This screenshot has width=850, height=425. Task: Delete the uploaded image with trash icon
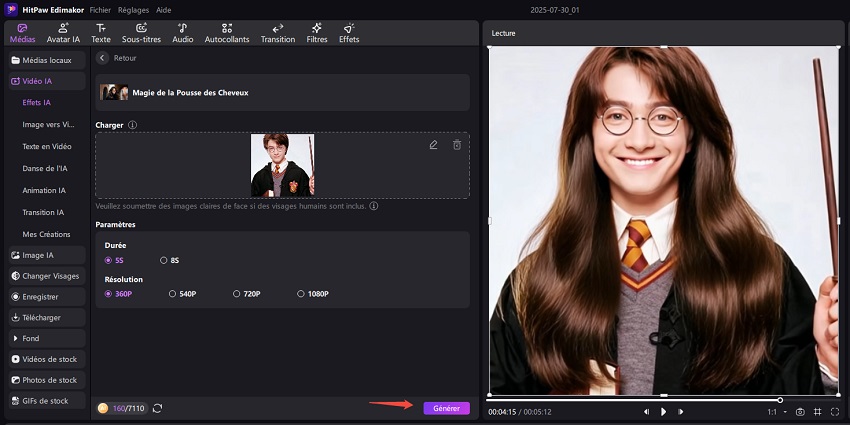click(457, 145)
